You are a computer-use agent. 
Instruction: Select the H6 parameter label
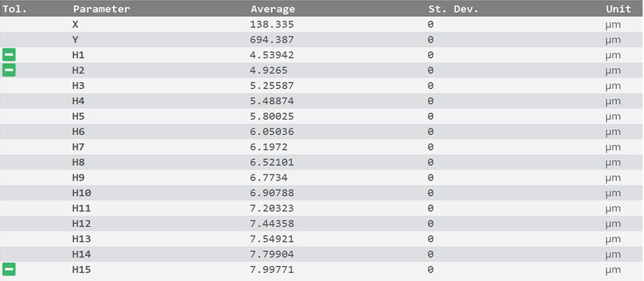click(x=79, y=132)
